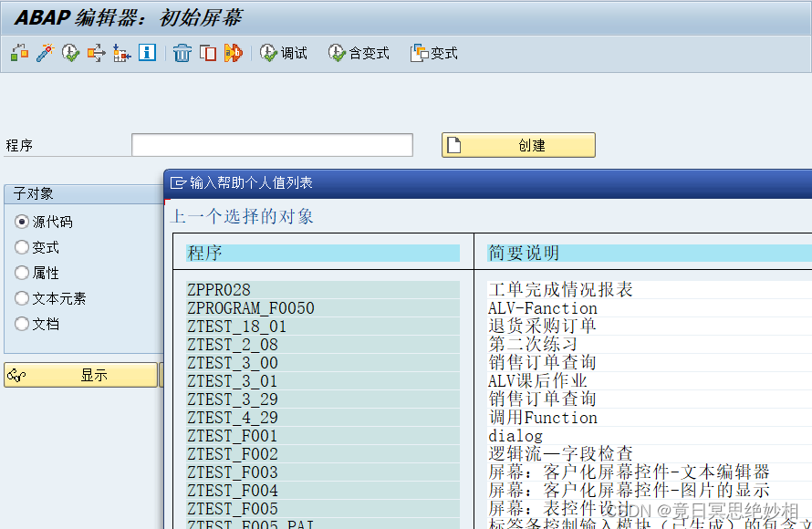The width and height of the screenshot is (812, 529).
Task: Click the copy program icon
Action: click(208, 53)
